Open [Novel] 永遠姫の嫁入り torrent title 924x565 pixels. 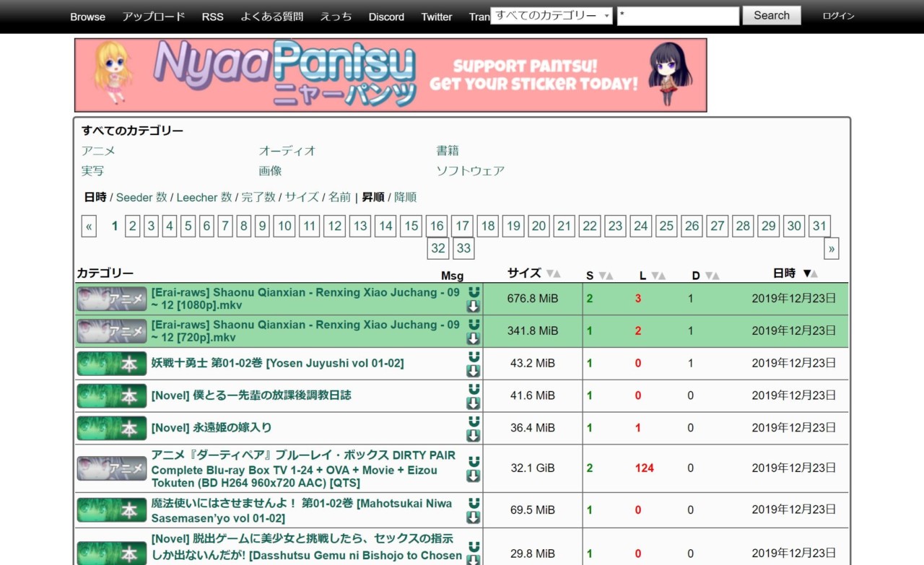pos(212,428)
